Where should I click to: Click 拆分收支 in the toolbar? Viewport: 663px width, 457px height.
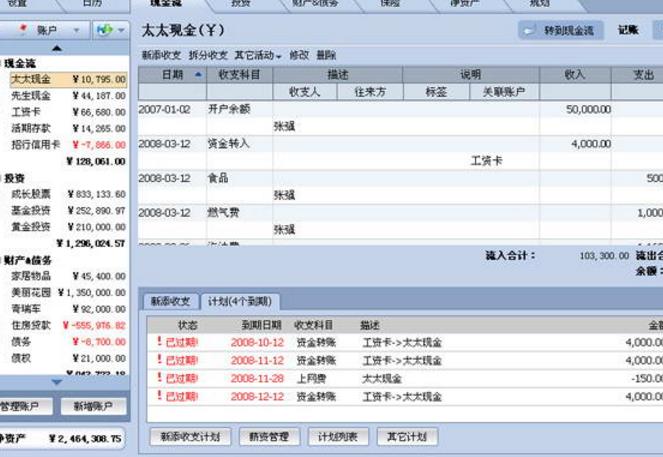pos(208,55)
